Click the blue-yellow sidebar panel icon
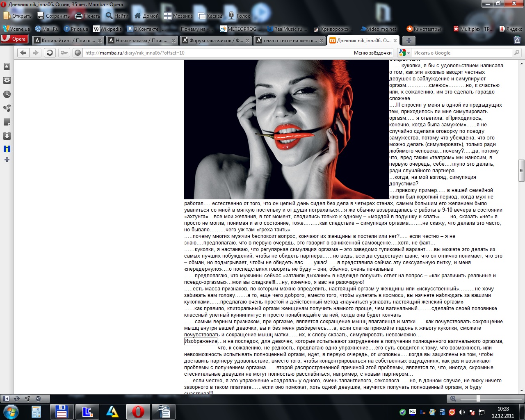This screenshot has height=420, width=525. (x=7, y=149)
